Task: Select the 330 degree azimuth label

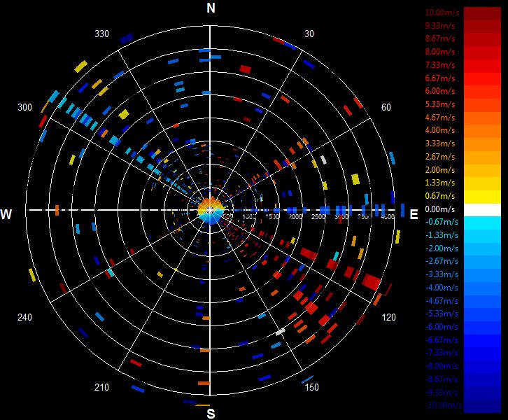Action: pyautogui.click(x=101, y=34)
